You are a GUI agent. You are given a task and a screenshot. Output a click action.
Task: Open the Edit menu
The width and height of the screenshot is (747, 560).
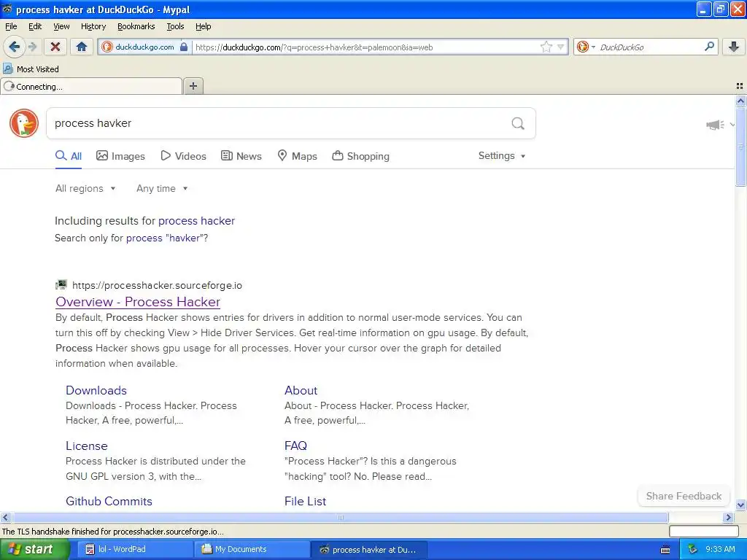35,26
